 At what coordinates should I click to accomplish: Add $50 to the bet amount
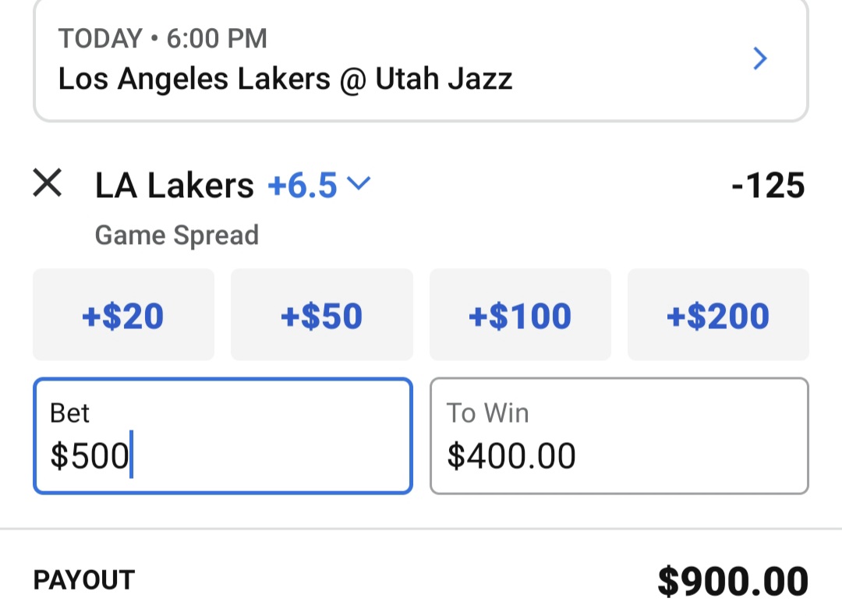[x=321, y=315]
